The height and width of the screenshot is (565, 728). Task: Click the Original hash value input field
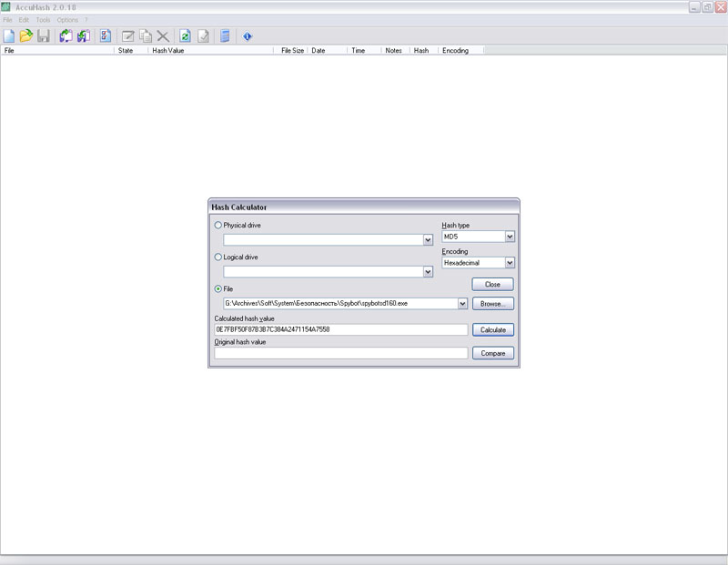point(341,353)
